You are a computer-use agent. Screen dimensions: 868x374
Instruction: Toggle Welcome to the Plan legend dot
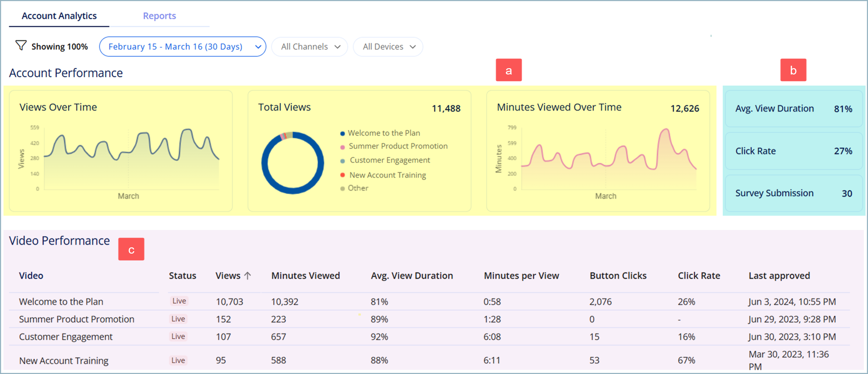tap(342, 134)
